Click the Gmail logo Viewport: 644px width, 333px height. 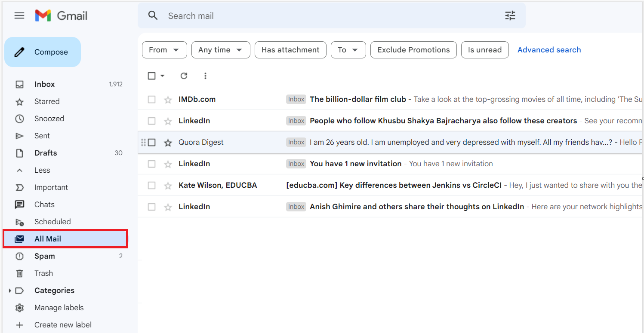(x=61, y=16)
